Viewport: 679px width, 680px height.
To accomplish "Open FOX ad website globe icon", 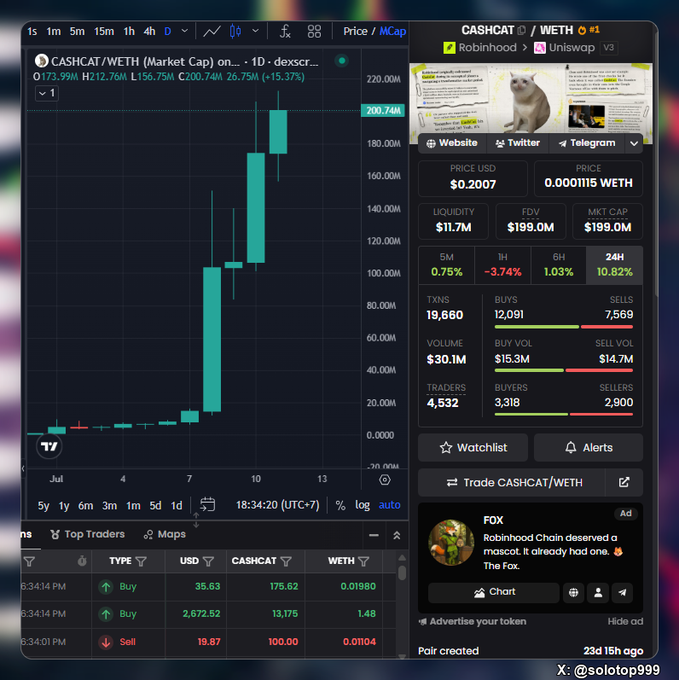I will [573, 593].
